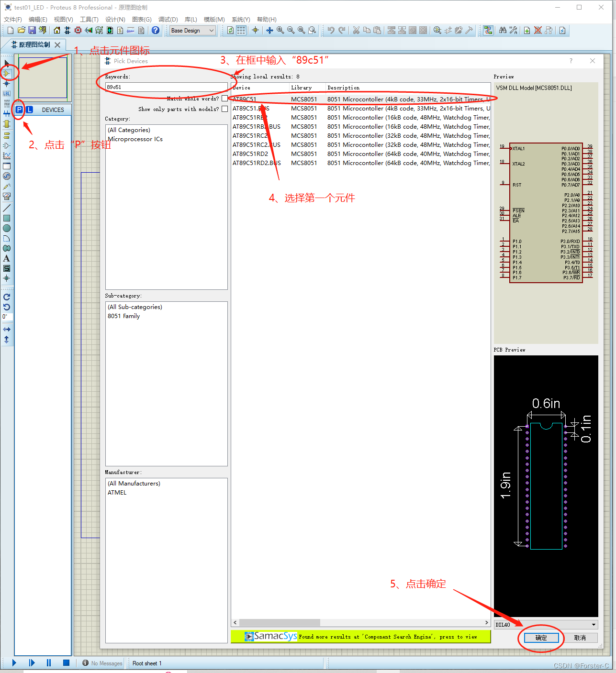
Task: Click the Root sheet 1 status entry
Action: pyautogui.click(x=147, y=663)
